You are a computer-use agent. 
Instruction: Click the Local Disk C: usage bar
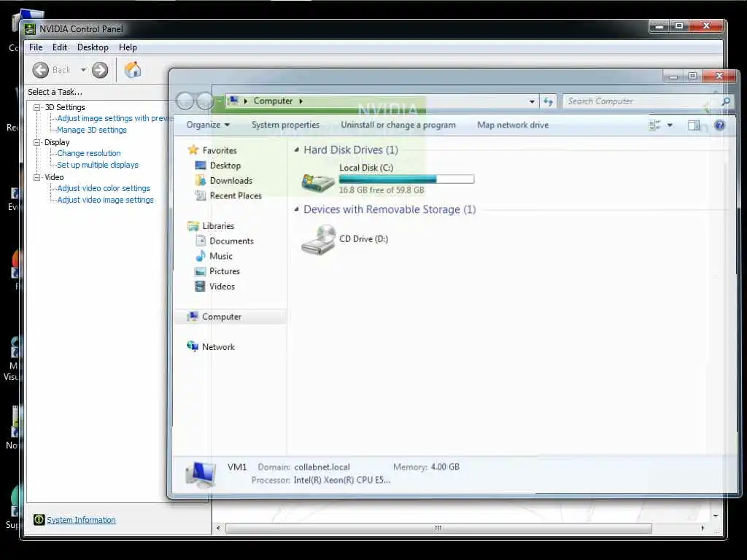406,179
